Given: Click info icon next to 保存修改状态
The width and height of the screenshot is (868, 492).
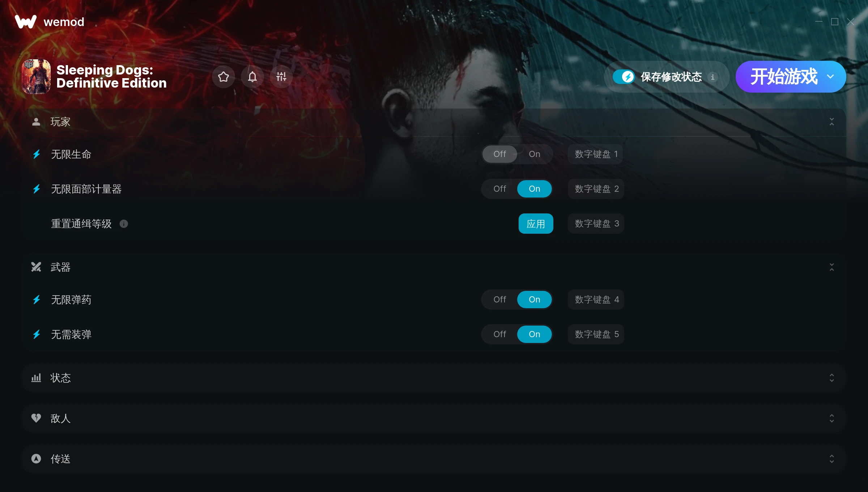Looking at the screenshot, I should click(713, 77).
